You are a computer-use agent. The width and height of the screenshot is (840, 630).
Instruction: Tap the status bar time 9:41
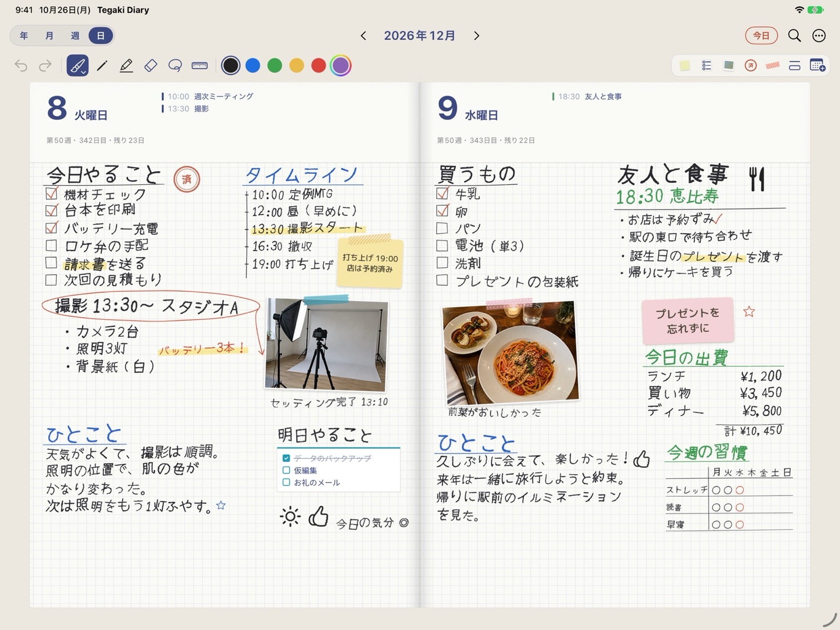24,10
